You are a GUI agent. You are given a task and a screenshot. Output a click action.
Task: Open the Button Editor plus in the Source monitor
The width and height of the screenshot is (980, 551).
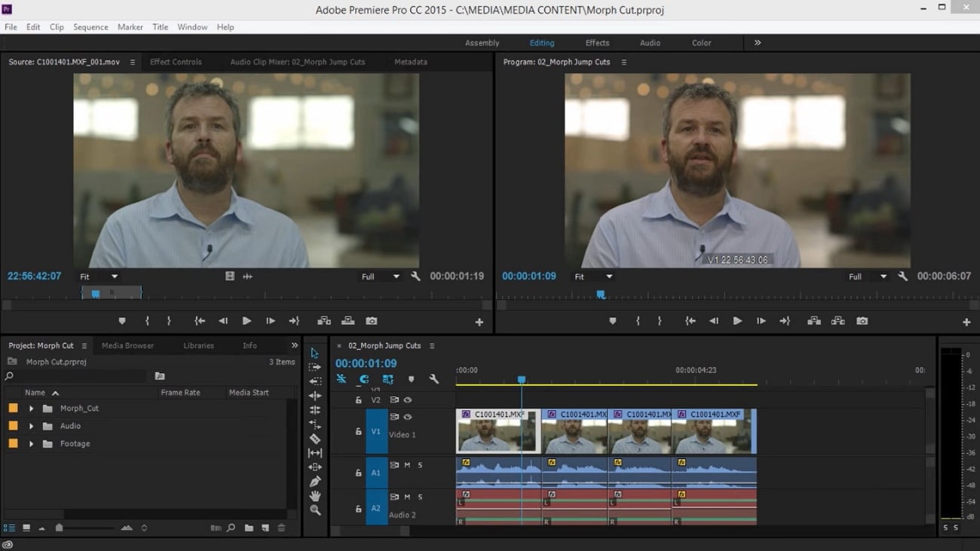[479, 322]
